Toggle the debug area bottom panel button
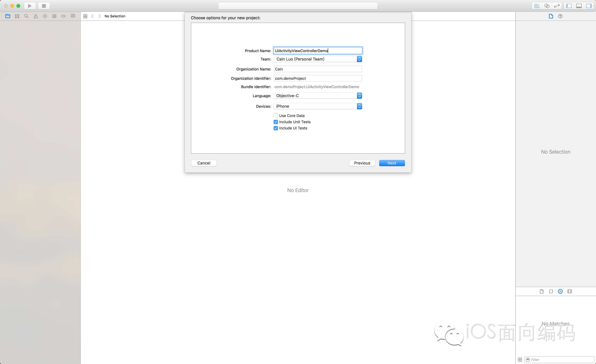Image resolution: width=596 pixels, height=364 pixels. tap(579, 6)
